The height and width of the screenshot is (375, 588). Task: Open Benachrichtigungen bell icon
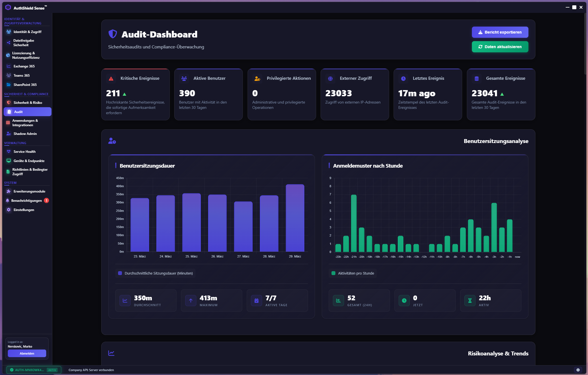8,201
